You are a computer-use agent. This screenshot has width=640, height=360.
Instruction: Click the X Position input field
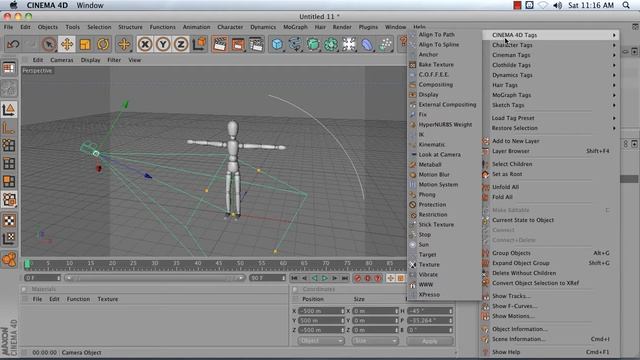[322, 311]
